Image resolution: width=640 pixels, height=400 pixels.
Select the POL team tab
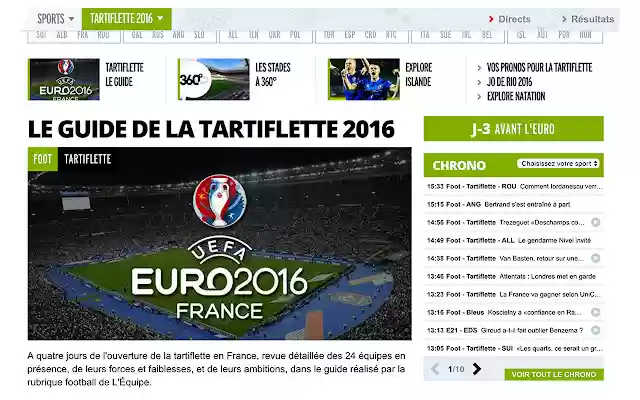pos(295,35)
